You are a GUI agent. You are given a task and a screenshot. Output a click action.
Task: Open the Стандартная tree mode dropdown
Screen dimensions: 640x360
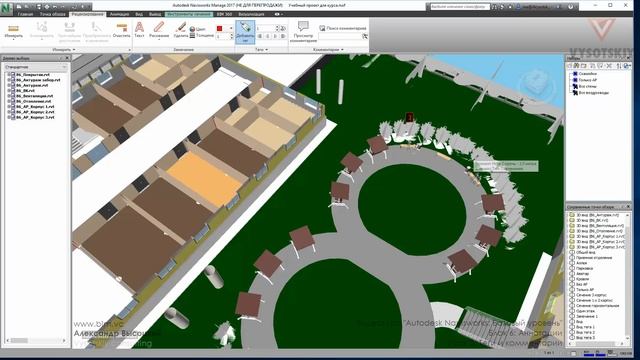tap(36, 67)
